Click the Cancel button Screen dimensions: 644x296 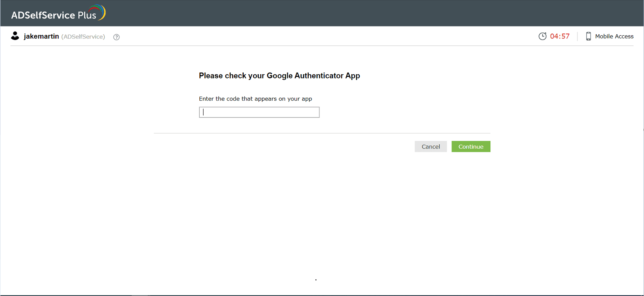pyautogui.click(x=431, y=147)
